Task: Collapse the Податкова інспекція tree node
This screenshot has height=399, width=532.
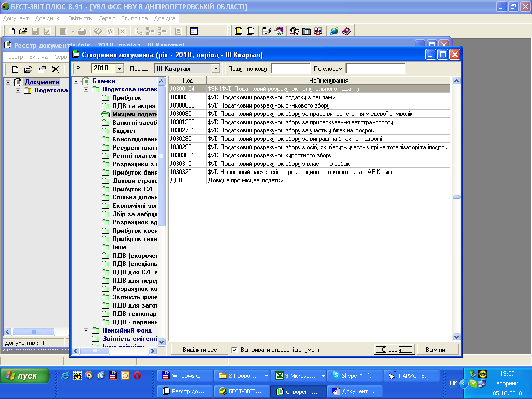Action: [86, 89]
